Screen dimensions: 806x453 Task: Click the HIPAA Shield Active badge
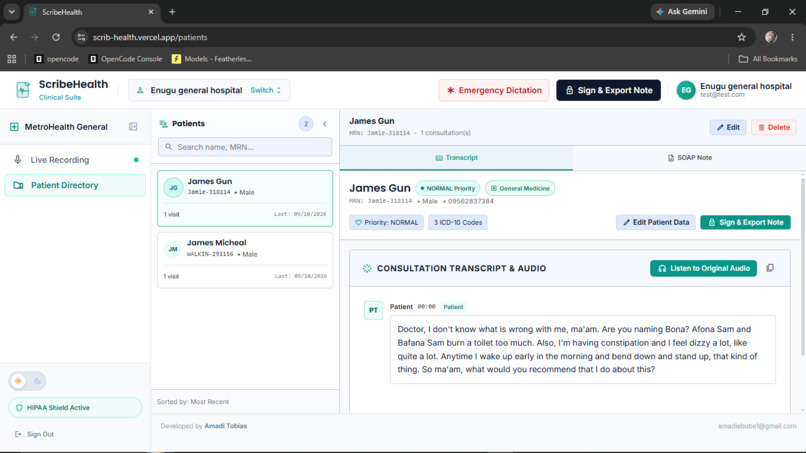[75, 408]
